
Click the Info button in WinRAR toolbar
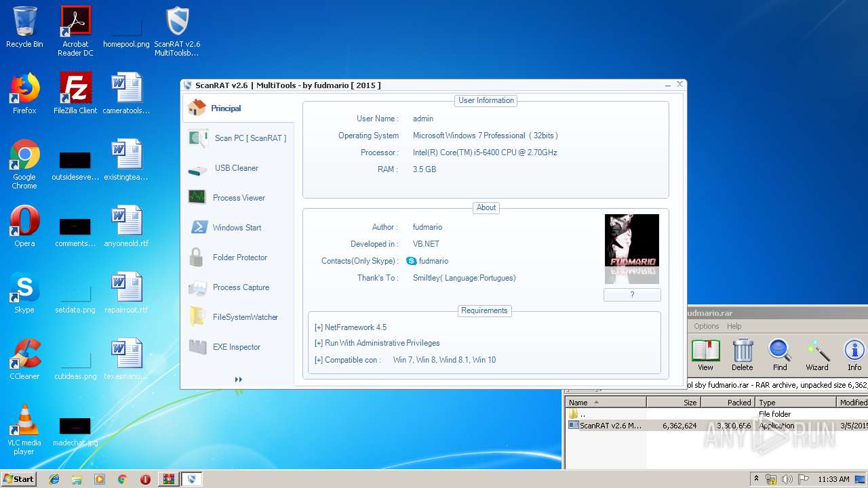tap(854, 355)
